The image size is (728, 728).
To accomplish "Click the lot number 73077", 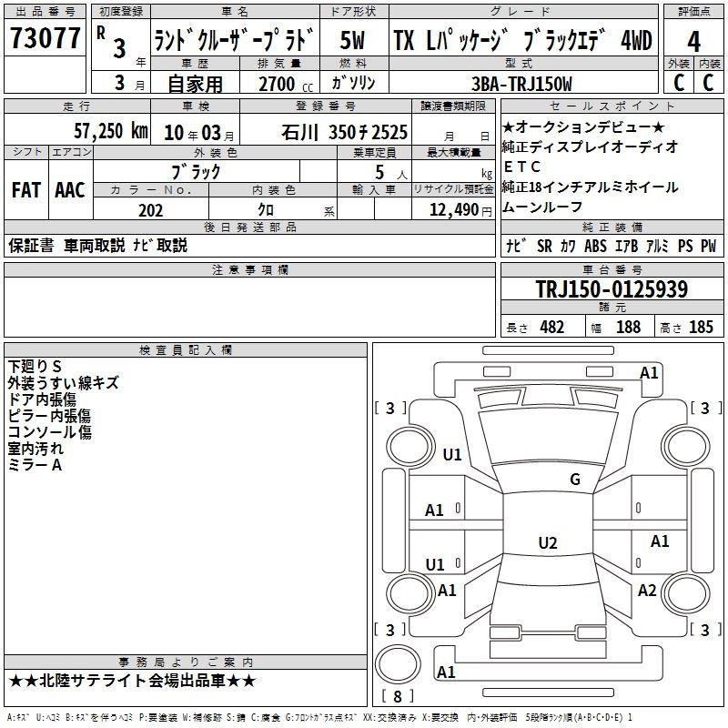I will click(x=45, y=37).
